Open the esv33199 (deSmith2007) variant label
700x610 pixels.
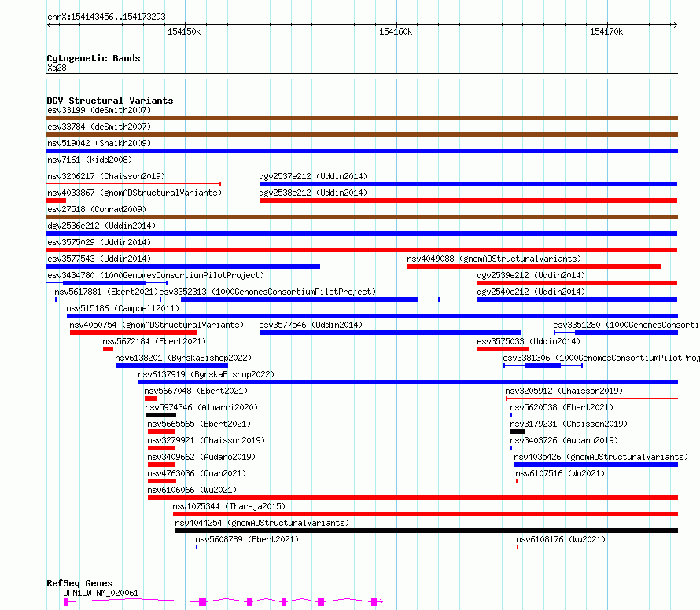point(99,110)
